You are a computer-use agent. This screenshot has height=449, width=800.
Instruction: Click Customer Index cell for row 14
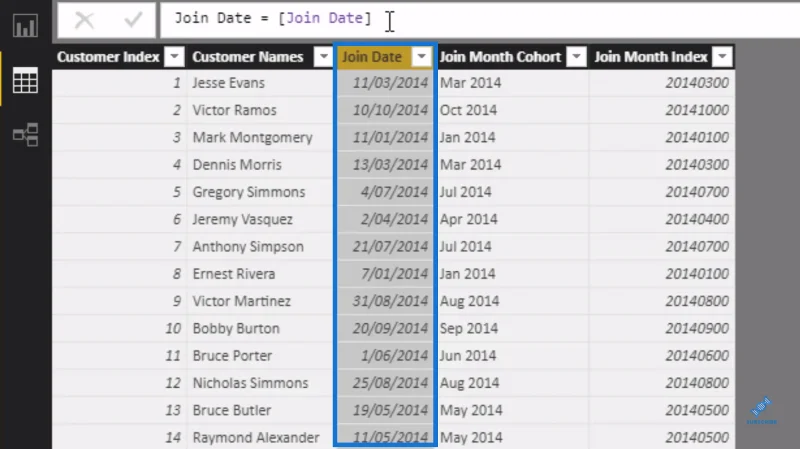tap(119, 438)
